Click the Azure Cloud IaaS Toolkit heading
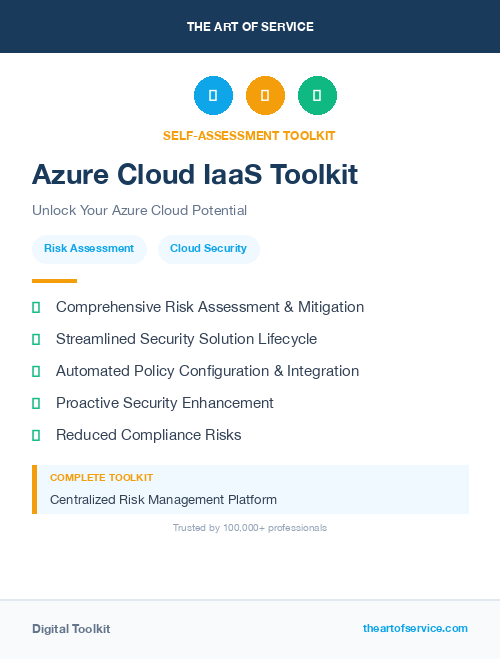 pos(195,174)
